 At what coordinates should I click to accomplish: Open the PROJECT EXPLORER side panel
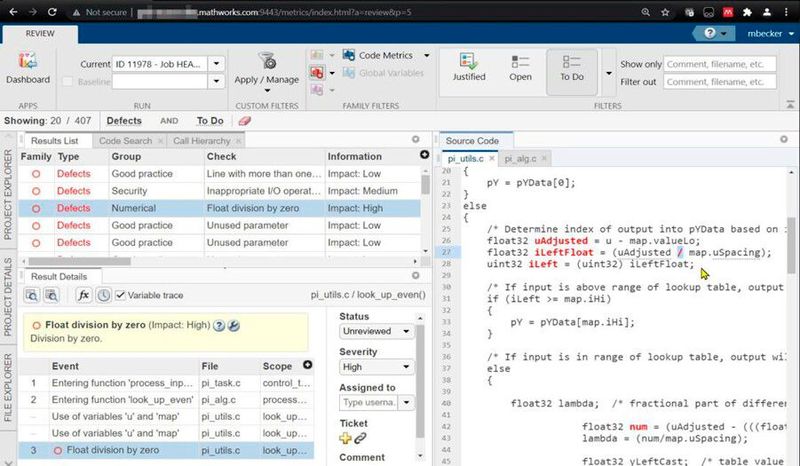pos(8,194)
